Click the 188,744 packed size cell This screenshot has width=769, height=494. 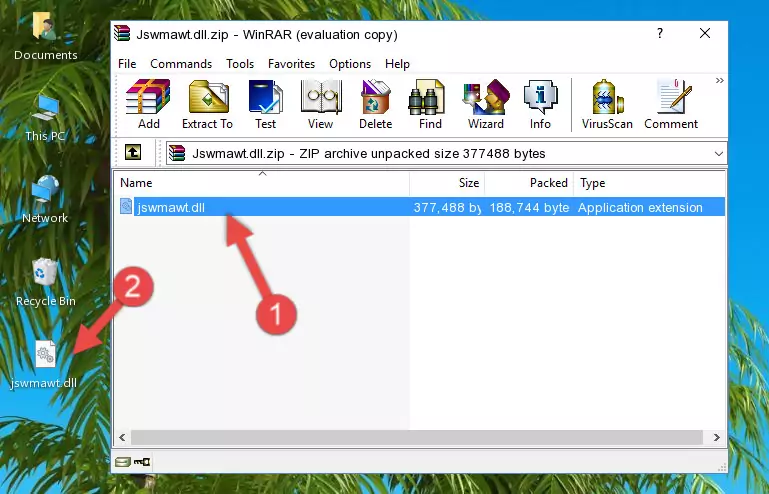point(529,208)
